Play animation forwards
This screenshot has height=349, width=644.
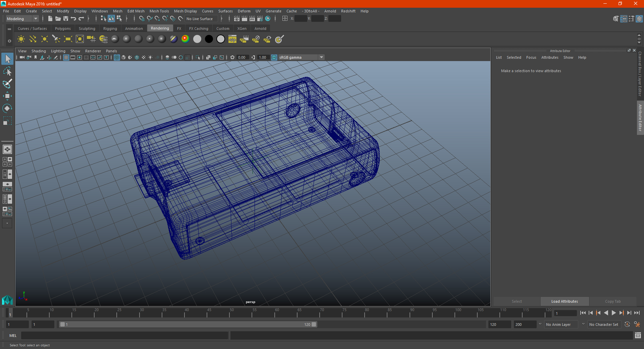click(x=614, y=313)
